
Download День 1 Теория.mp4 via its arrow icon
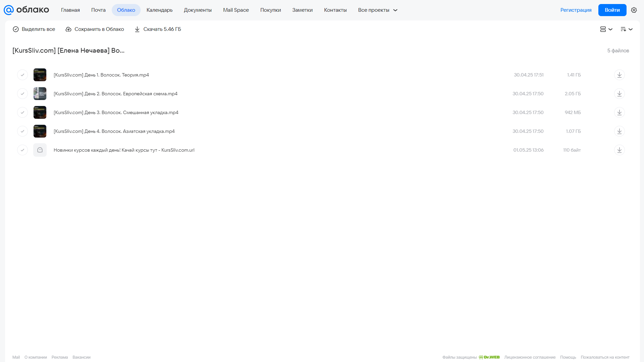pyautogui.click(x=620, y=75)
